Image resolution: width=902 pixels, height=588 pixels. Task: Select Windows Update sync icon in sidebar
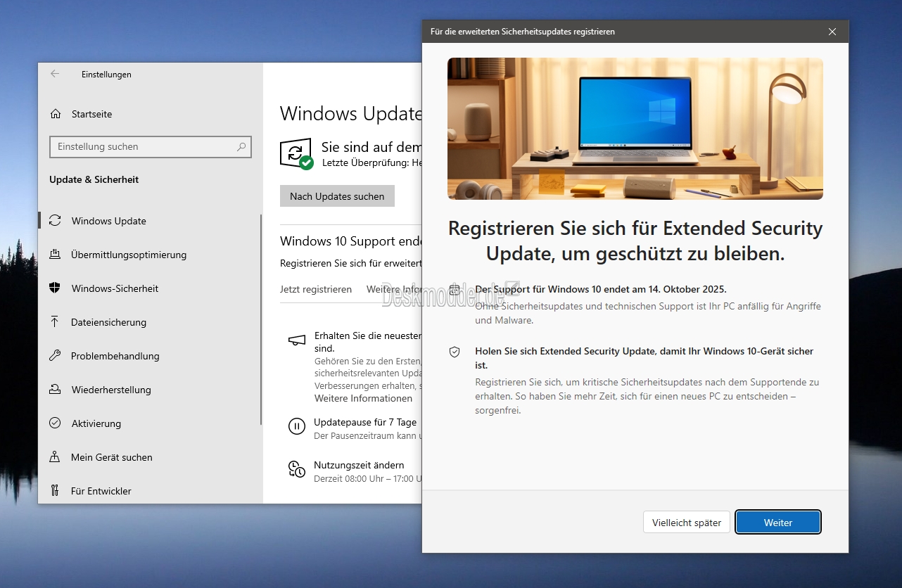(55, 221)
